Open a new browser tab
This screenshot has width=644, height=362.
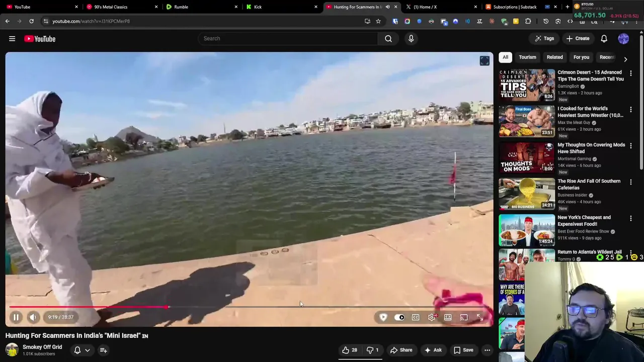click(567, 7)
